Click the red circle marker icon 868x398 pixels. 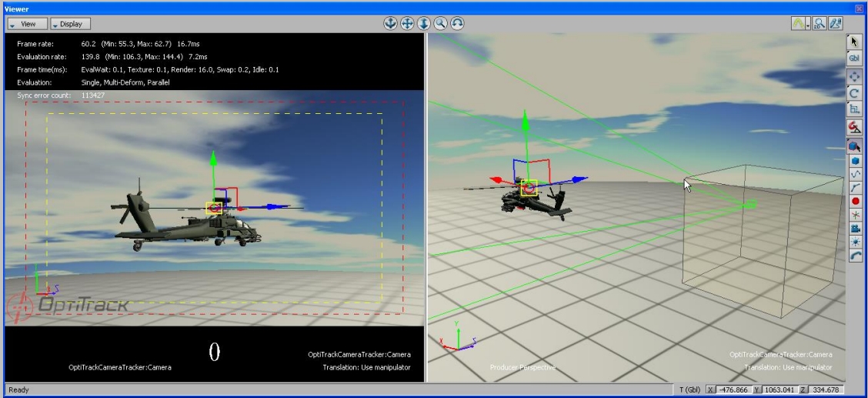[x=854, y=201]
